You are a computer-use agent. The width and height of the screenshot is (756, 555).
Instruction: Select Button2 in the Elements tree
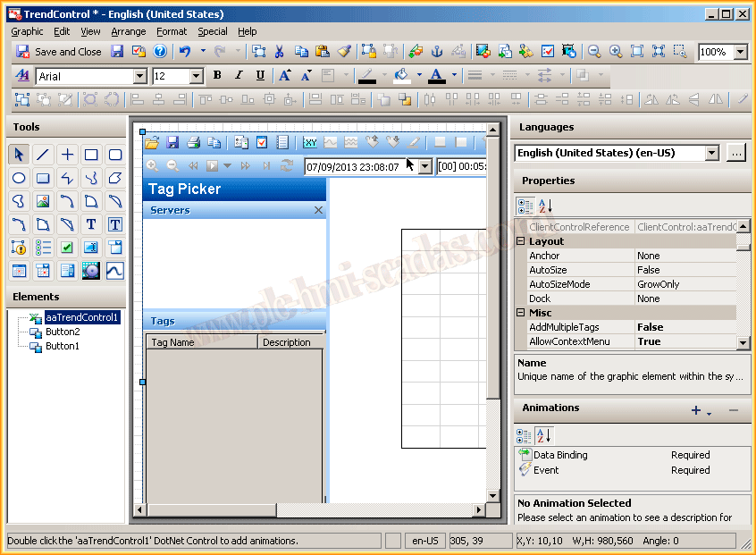(x=63, y=332)
